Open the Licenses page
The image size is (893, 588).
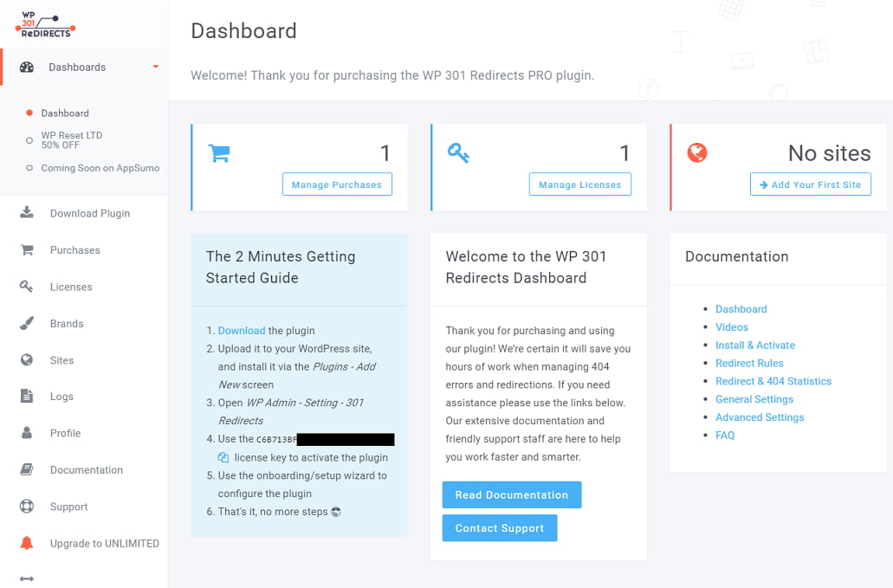tap(71, 287)
